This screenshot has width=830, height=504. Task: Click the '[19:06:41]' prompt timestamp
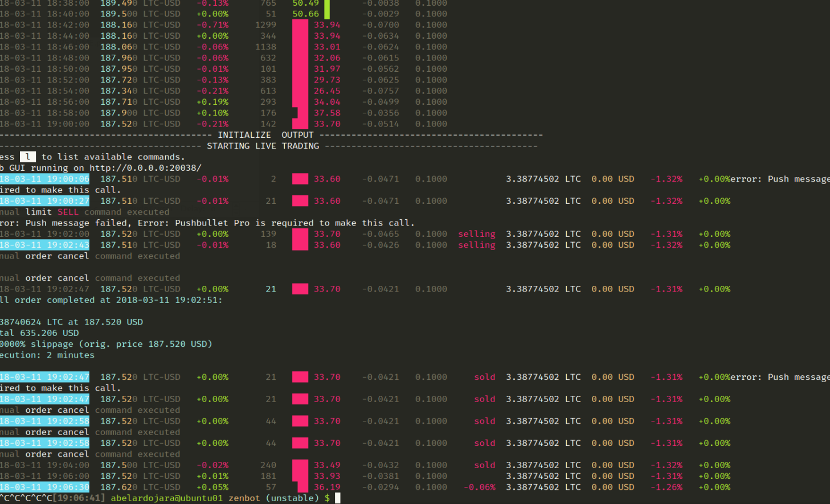click(79, 498)
